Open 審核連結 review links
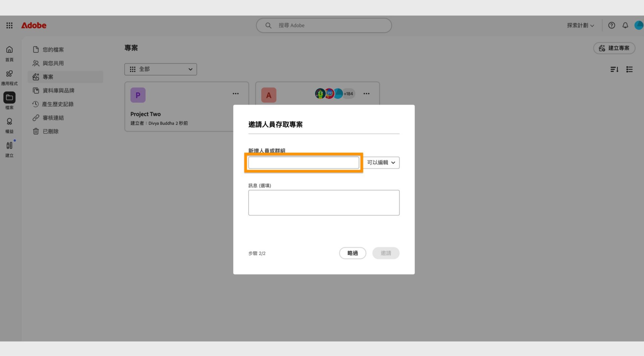The height and width of the screenshot is (356, 644). point(65,118)
